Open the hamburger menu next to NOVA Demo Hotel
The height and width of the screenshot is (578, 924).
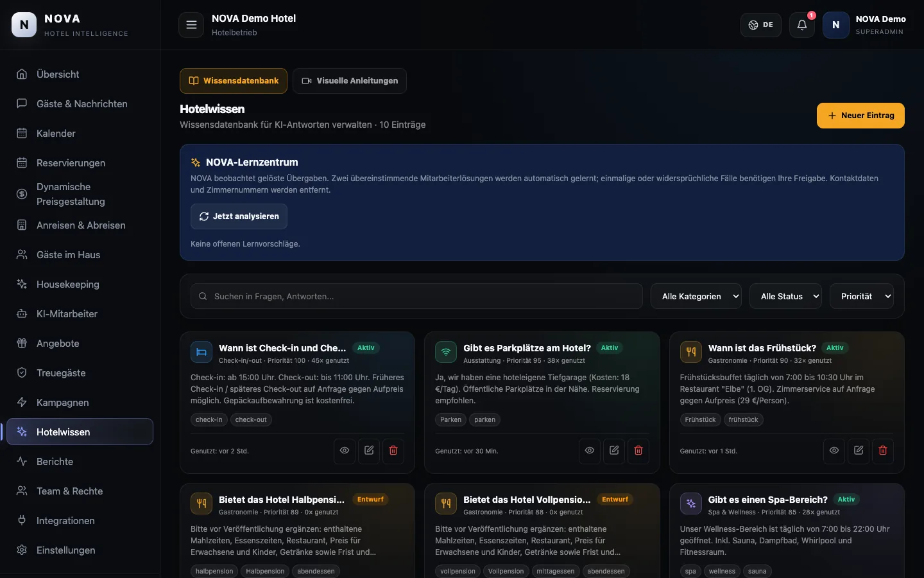pos(191,25)
